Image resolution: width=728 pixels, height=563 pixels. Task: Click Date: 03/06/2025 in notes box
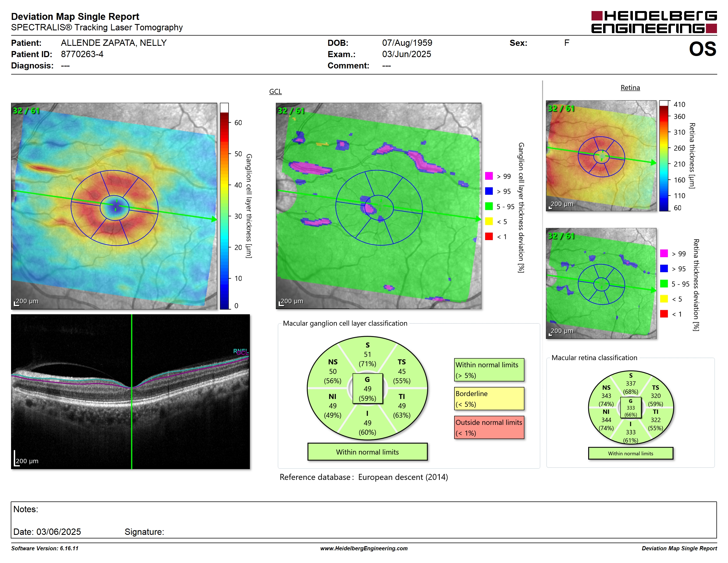click(x=47, y=532)
